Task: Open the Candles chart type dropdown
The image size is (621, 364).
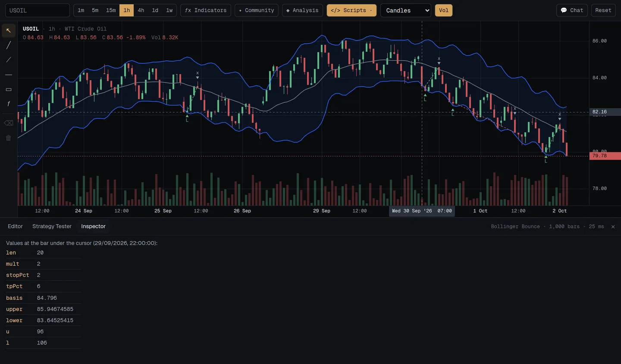Action: click(406, 10)
